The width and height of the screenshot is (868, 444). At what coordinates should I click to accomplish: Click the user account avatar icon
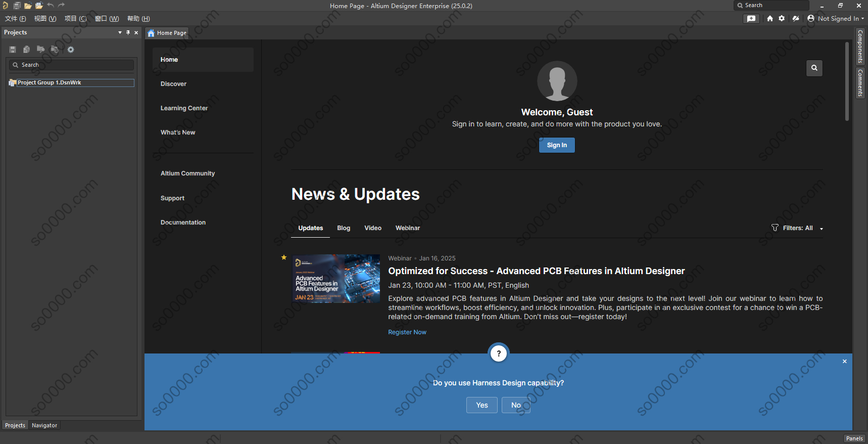point(811,19)
